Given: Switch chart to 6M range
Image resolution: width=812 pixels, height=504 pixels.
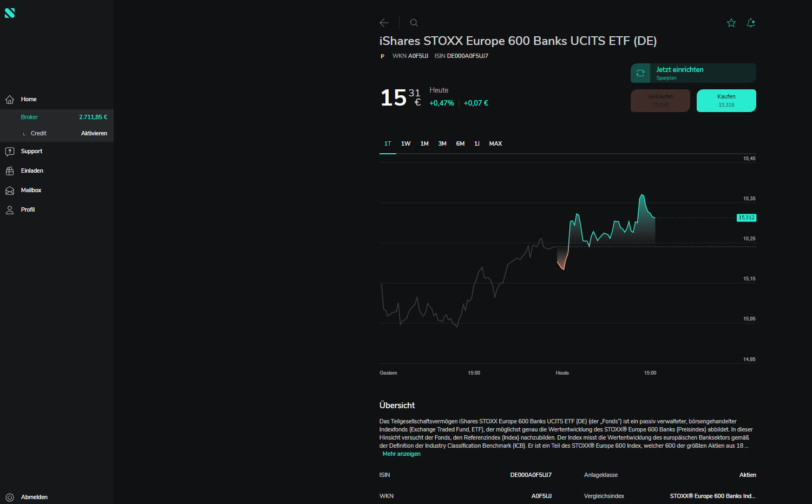Looking at the screenshot, I should click(460, 143).
